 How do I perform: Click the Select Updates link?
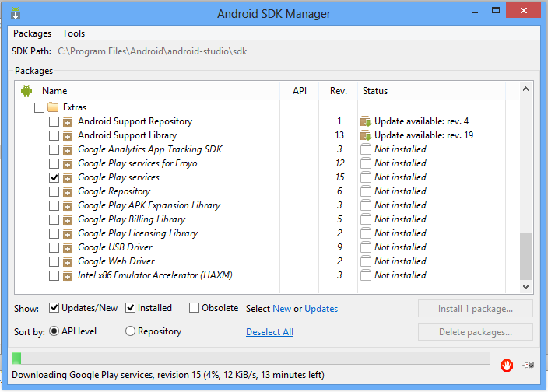point(321,309)
